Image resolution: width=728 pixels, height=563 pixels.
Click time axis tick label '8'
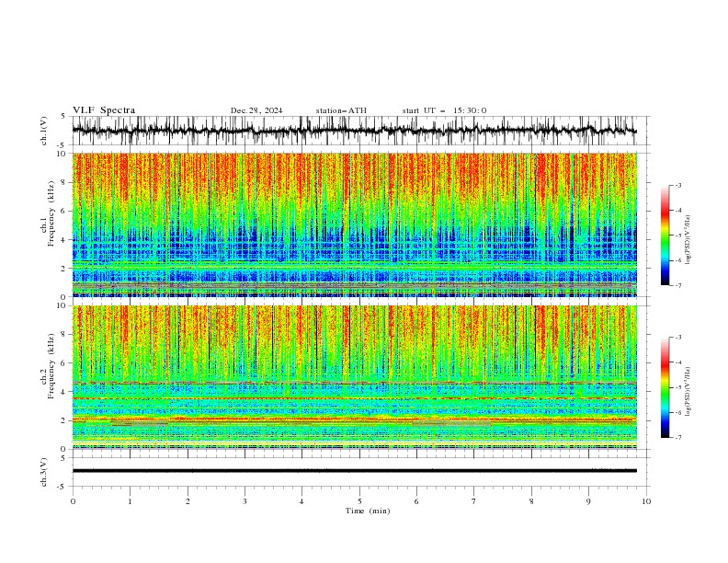pos(531,501)
